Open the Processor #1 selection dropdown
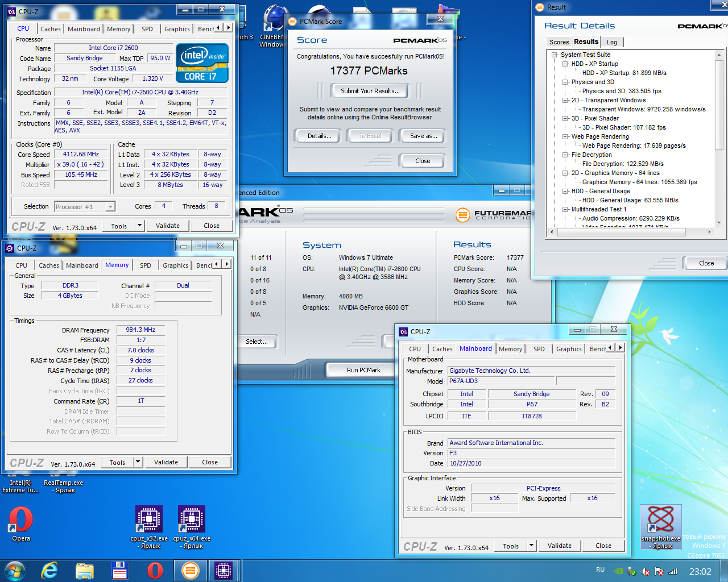The image size is (728, 582). 110,207
